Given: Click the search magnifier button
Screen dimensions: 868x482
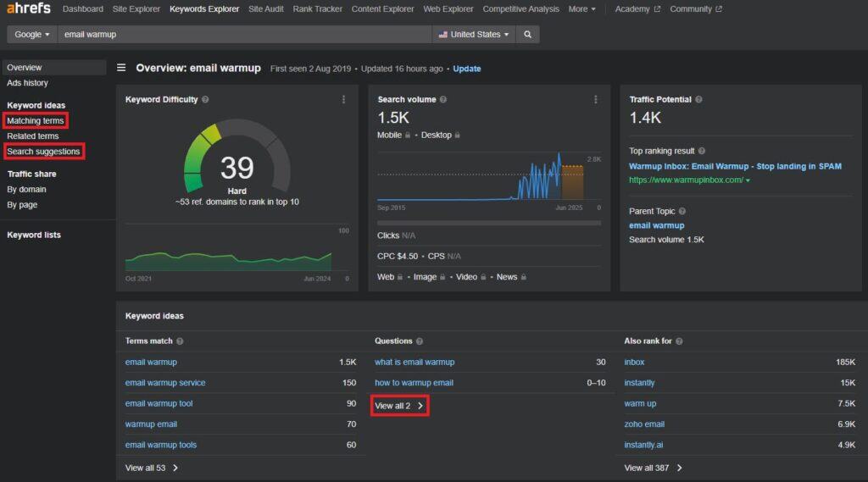Looking at the screenshot, I should click(x=527, y=35).
